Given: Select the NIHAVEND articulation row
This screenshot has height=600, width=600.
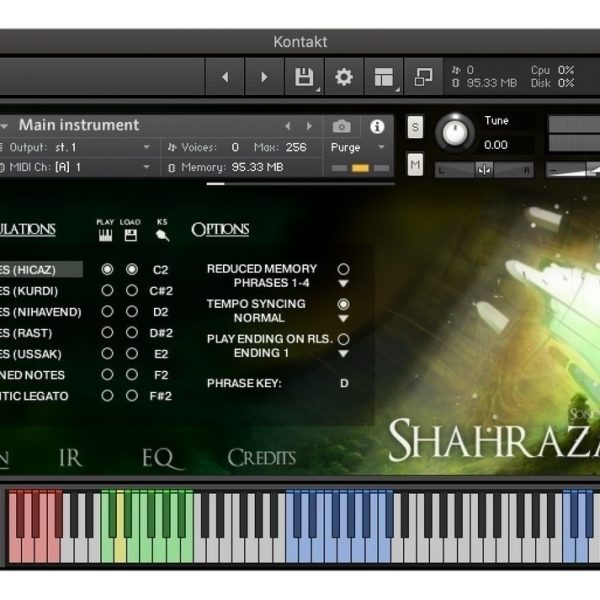Looking at the screenshot, I should [x=41, y=312].
